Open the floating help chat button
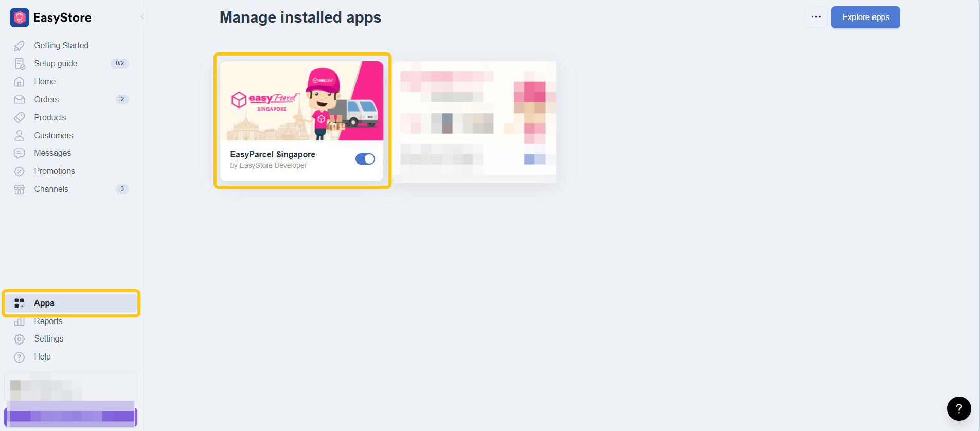The height and width of the screenshot is (431, 980). click(959, 408)
